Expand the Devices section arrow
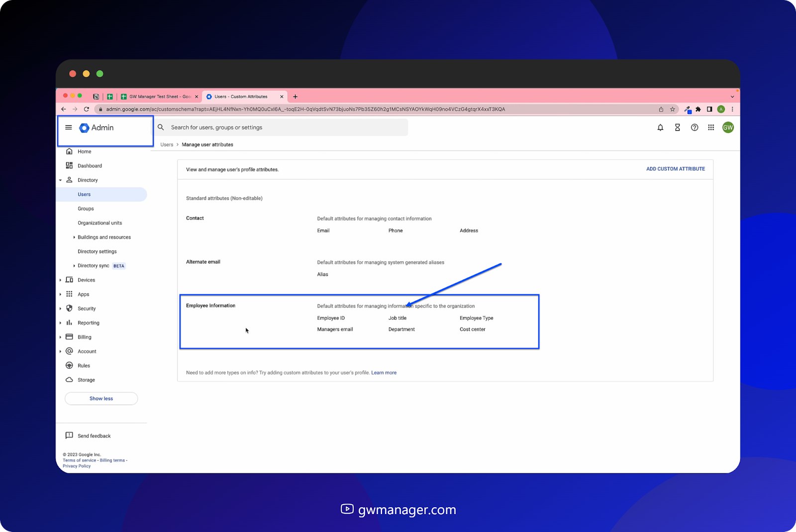Viewport: 796px width, 532px height. pos(60,280)
